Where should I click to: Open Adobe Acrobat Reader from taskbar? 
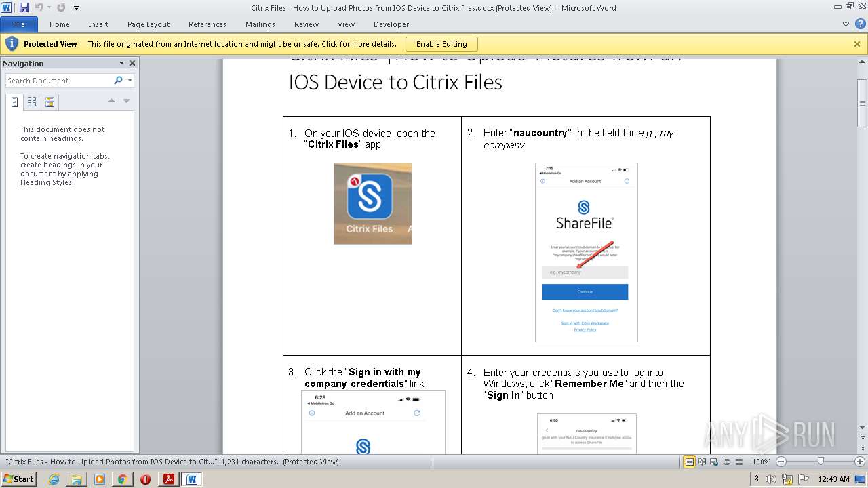168,479
